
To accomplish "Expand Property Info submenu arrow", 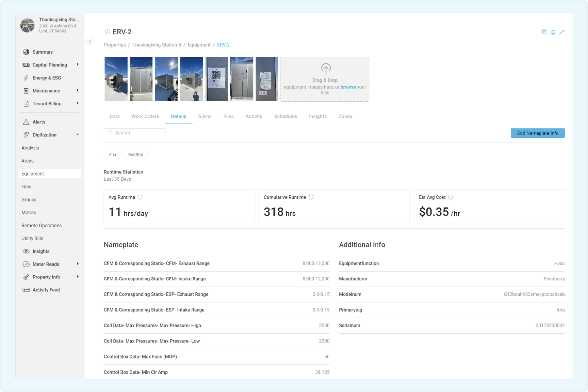I will click(x=78, y=277).
